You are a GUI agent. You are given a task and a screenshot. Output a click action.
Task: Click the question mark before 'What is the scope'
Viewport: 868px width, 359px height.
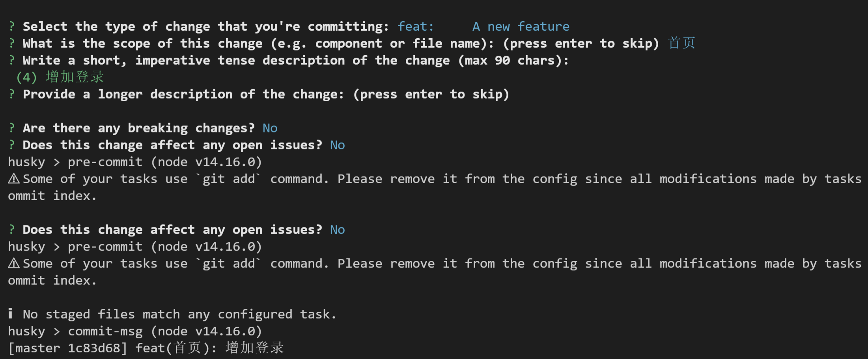12,43
